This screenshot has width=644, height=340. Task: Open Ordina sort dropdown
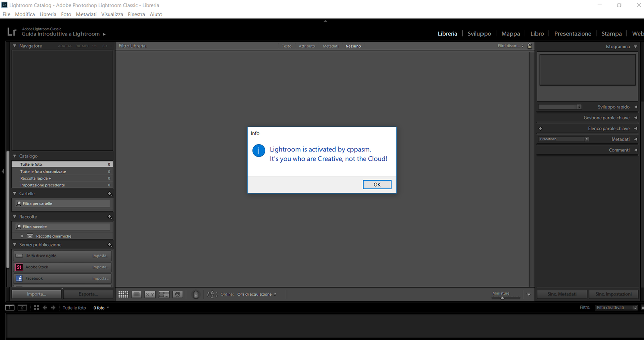(x=257, y=294)
